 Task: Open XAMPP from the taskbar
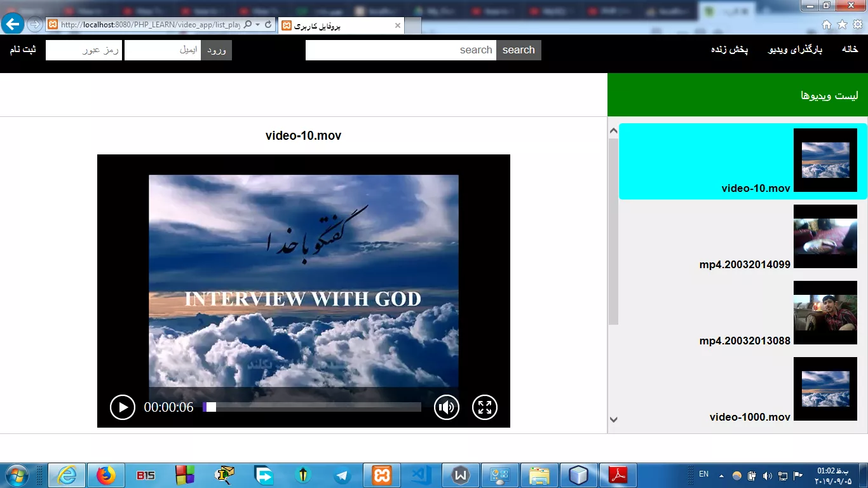click(x=382, y=475)
